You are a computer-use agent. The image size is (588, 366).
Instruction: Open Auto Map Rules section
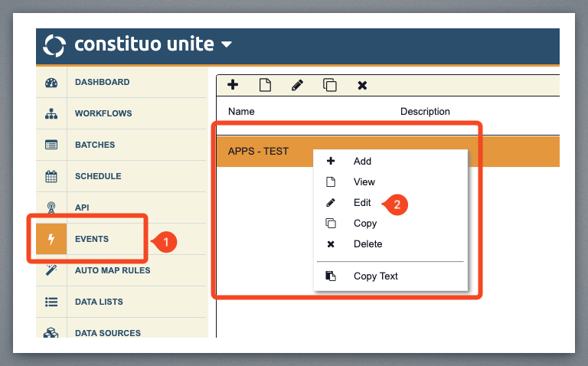click(113, 270)
